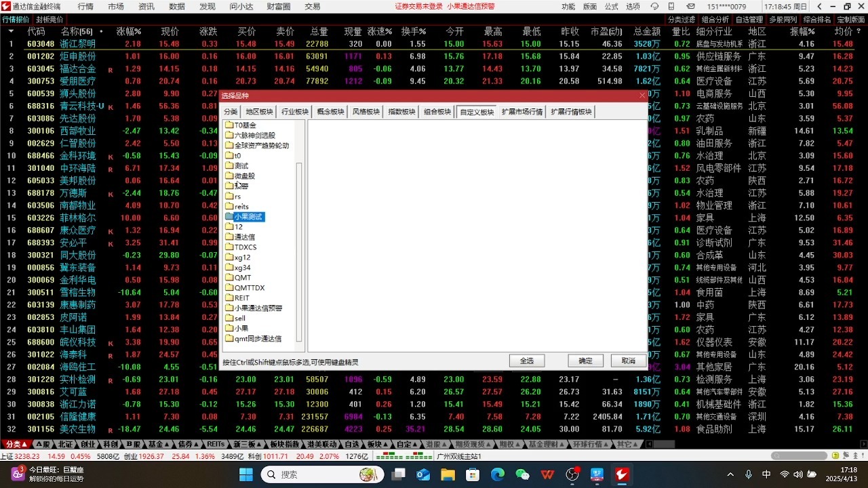Click the 今日星座 widget icon
Image resolution: width=868 pixels, height=488 pixels.
[x=18, y=474]
